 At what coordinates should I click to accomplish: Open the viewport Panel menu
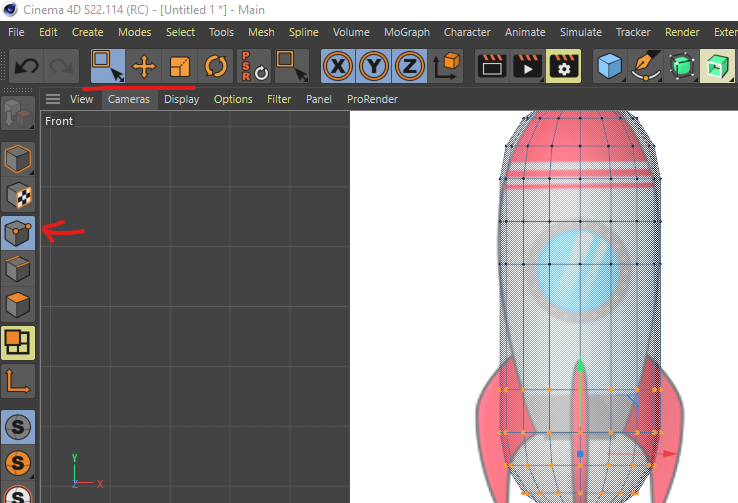coord(319,99)
